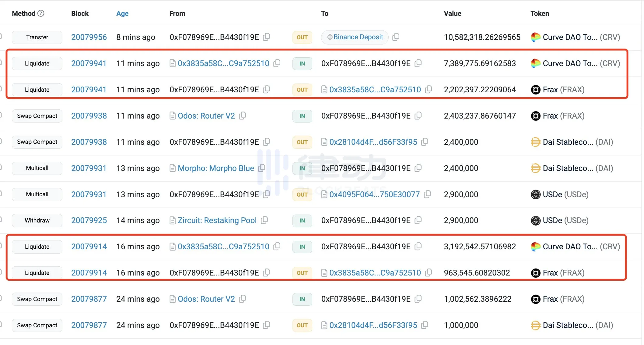Click Frax token icon in block 20079938

coord(535,116)
